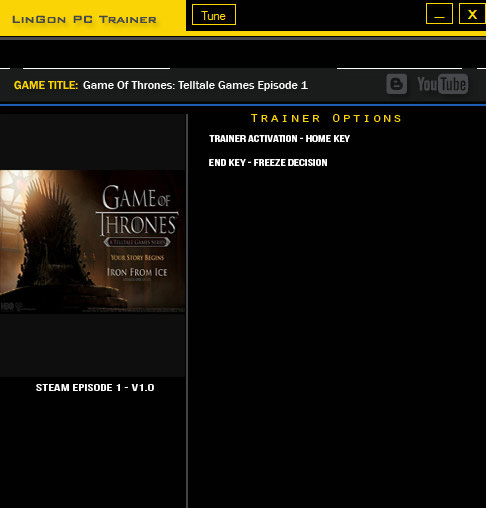Click the 'Trainer Options' heading
Viewport: 486px width, 508px height.
326,118
